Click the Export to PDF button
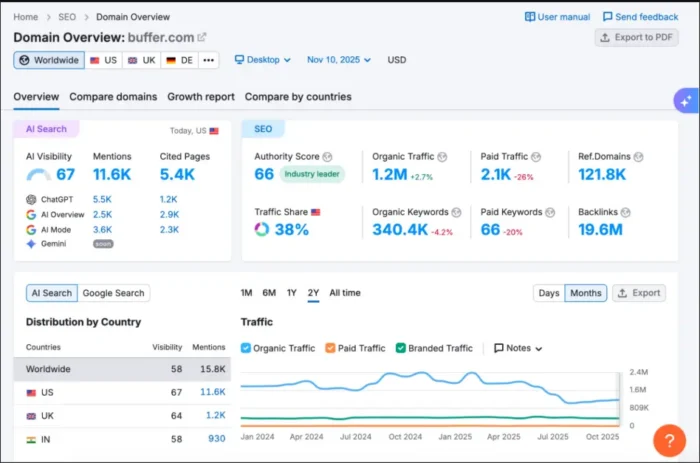This screenshot has width=700, height=463. (636, 38)
